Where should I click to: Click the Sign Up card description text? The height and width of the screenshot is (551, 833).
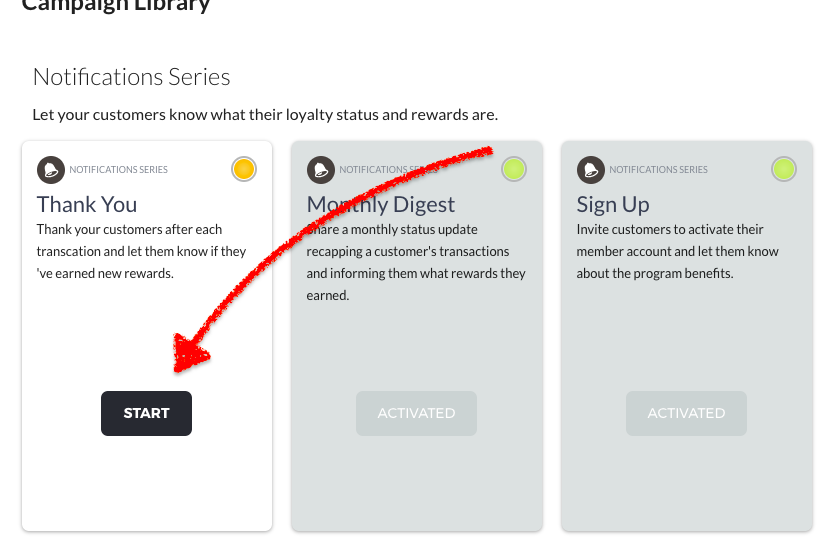pos(677,251)
